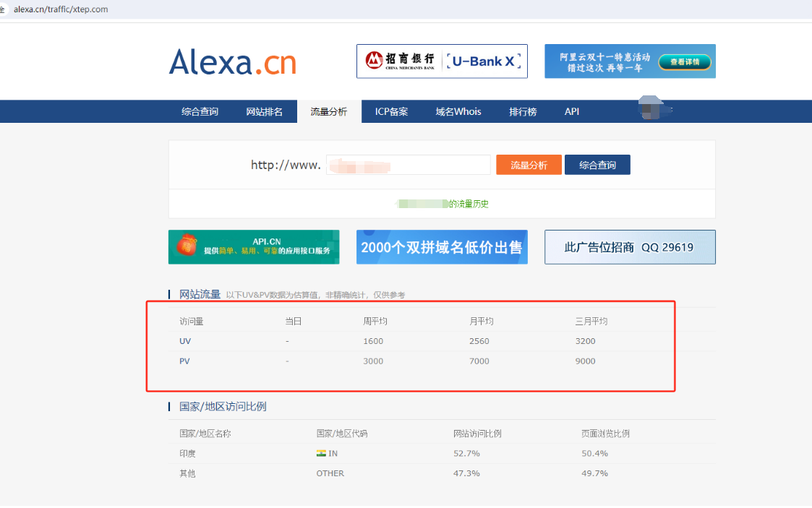Select the 47.3% site visit ratio
Image resolution: width=812 pixels, height=508 pixels.
tap(466, 473)
